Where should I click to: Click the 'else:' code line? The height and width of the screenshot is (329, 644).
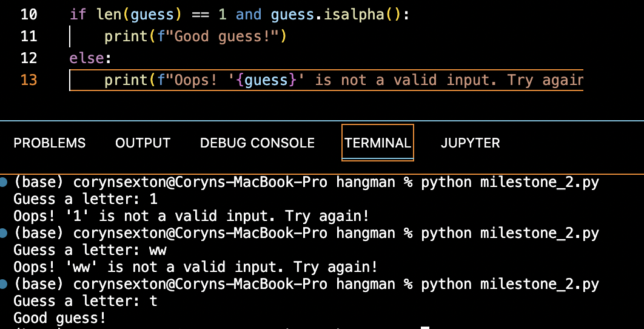pyautogui.click(x=90, y=58)
